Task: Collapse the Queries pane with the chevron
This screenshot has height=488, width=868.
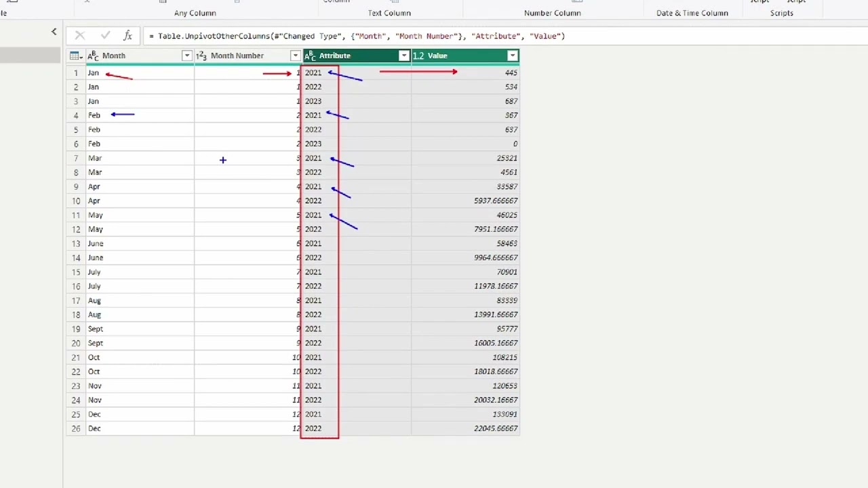Action: [54, 31]
